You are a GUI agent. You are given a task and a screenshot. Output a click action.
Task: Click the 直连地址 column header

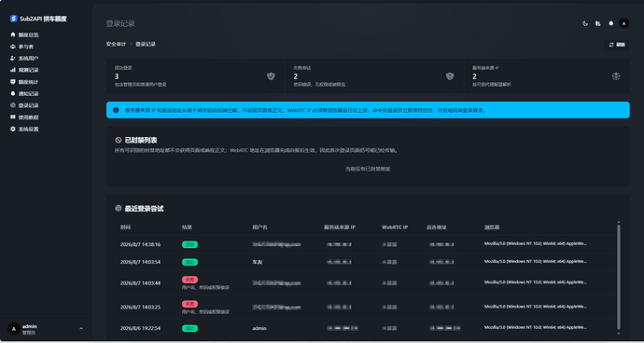coord(437,227)
